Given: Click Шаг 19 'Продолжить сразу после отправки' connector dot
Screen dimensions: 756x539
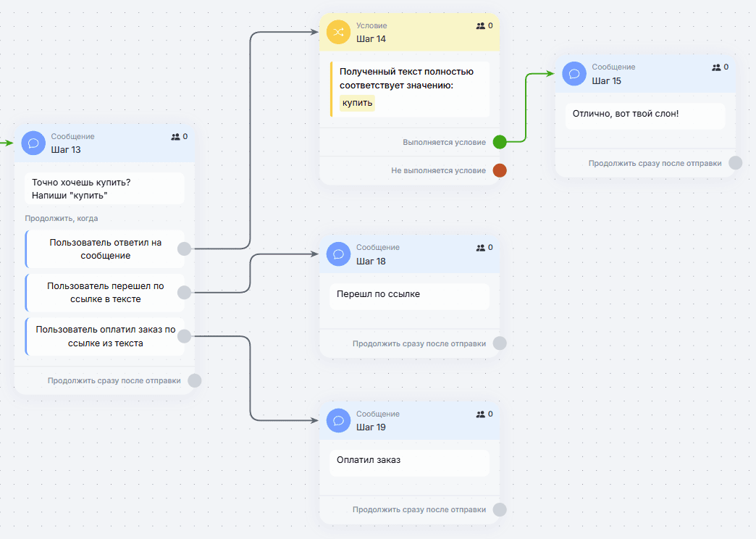Looking at the screenshot, I should pos(500,509).
